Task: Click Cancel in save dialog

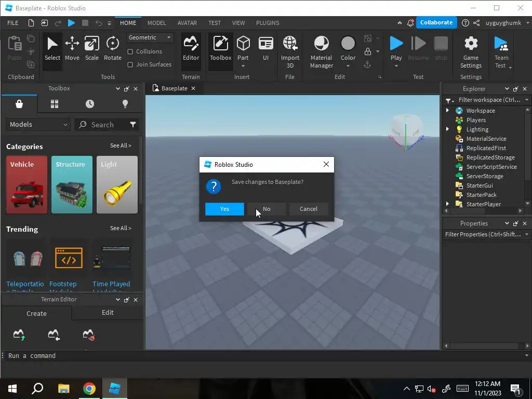Action: tap(309, 209)
